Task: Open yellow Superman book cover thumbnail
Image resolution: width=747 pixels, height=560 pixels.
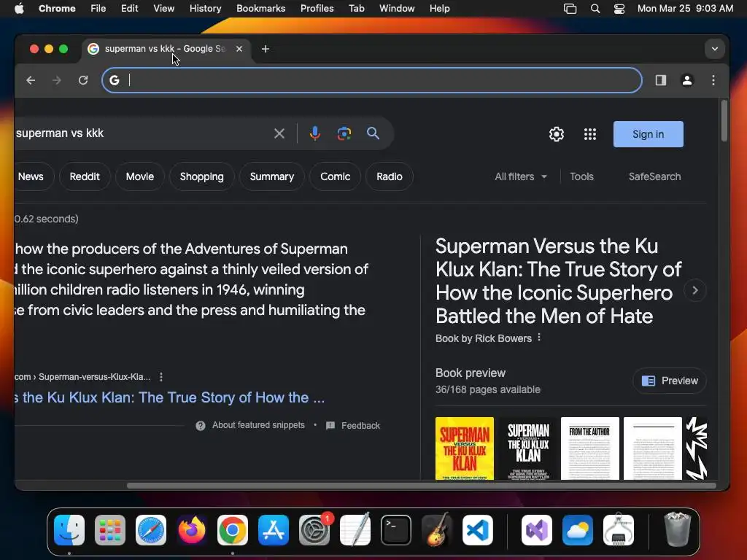Action: 465,448
